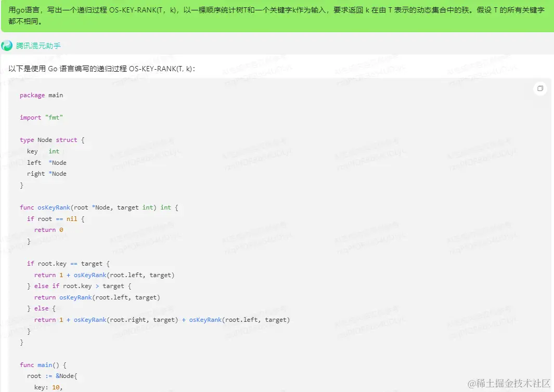Click the Tencent Hunyuan assistant logo icon

[x=7, y=46]
